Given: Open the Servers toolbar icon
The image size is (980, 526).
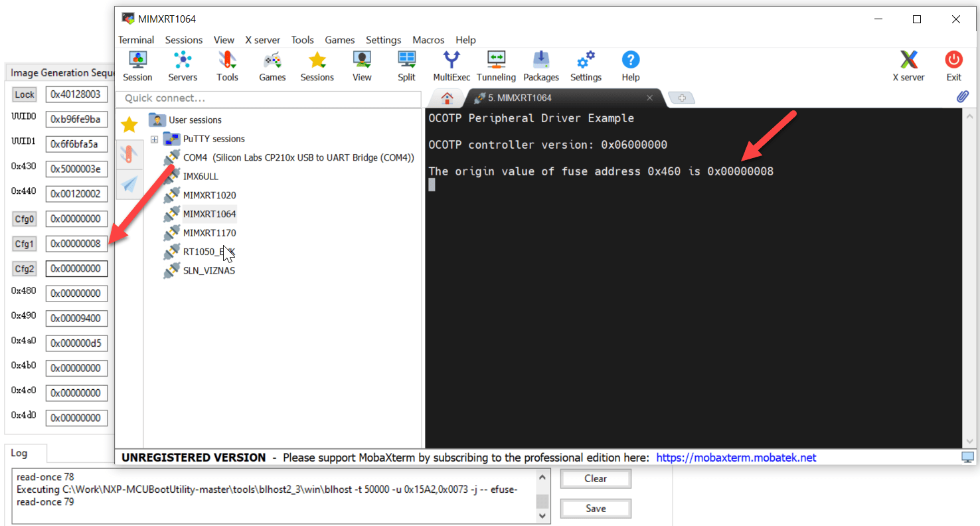Looking at the screenshot, I should point(183,66).
